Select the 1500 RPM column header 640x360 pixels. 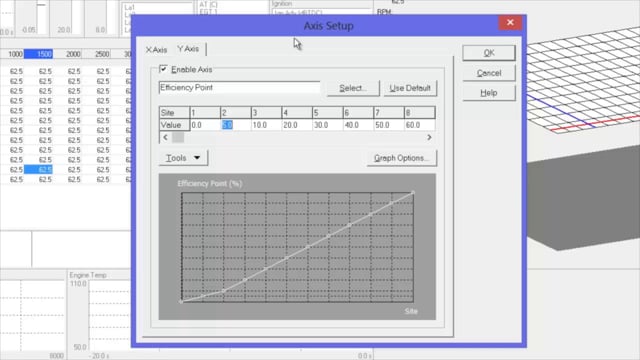[38, 54]
